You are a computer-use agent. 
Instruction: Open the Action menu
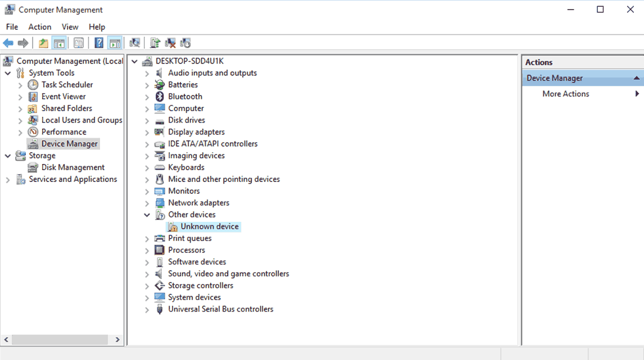pyautogui.click(x=39, y=26)
